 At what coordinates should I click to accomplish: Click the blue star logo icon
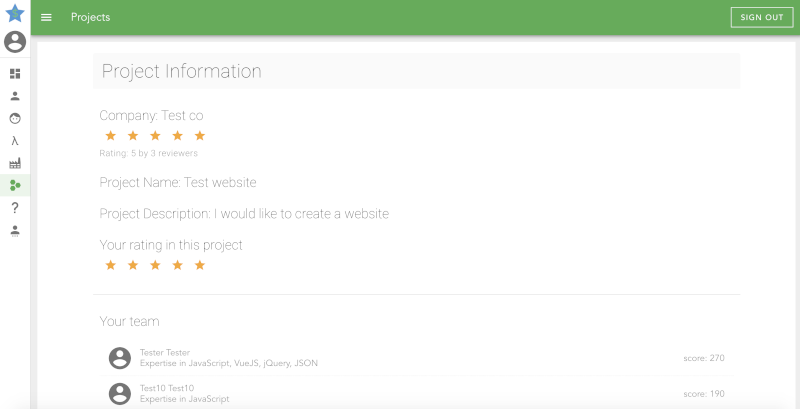(15, 13)
